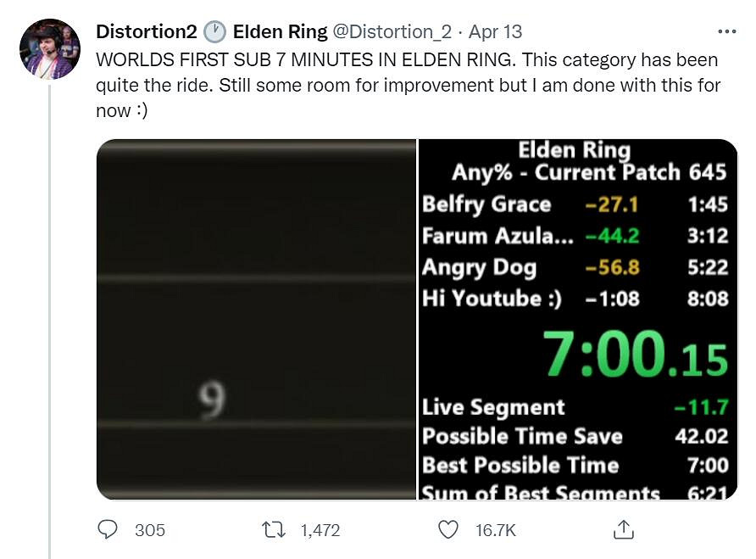Open the three-dot more options menu
The width and height of the screenshot is (756, 559).
(x=726, y=31)
